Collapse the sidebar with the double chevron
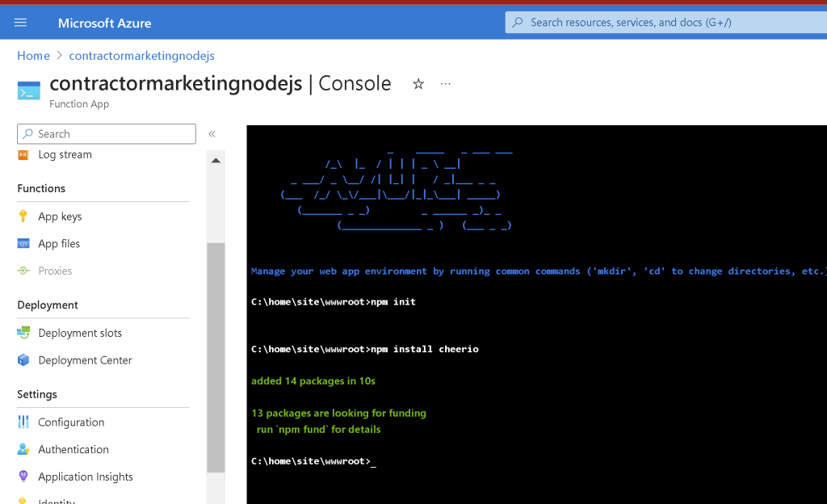Image resolution: width=827 pixels, height=504 pixels. click(x=212, y=134)
